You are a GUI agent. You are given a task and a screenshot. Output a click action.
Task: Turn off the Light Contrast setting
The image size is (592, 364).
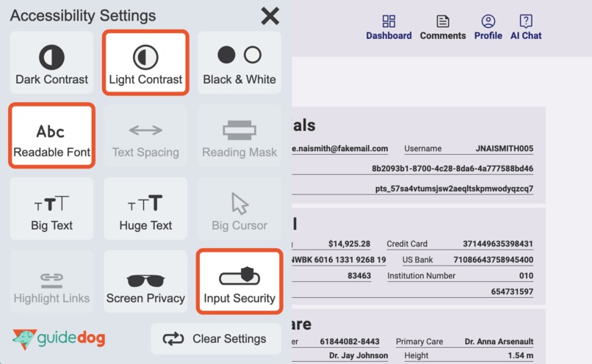(145, 62)
